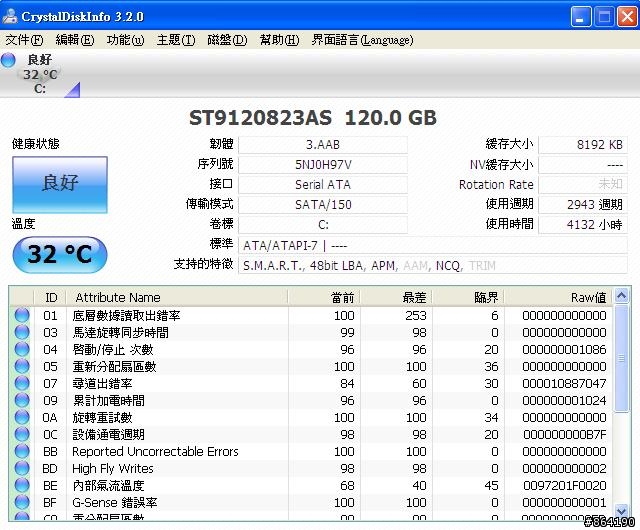640x530 pixels.
Task: Click scrollbar up arrow in attribute list
Action: click(621, 295)
